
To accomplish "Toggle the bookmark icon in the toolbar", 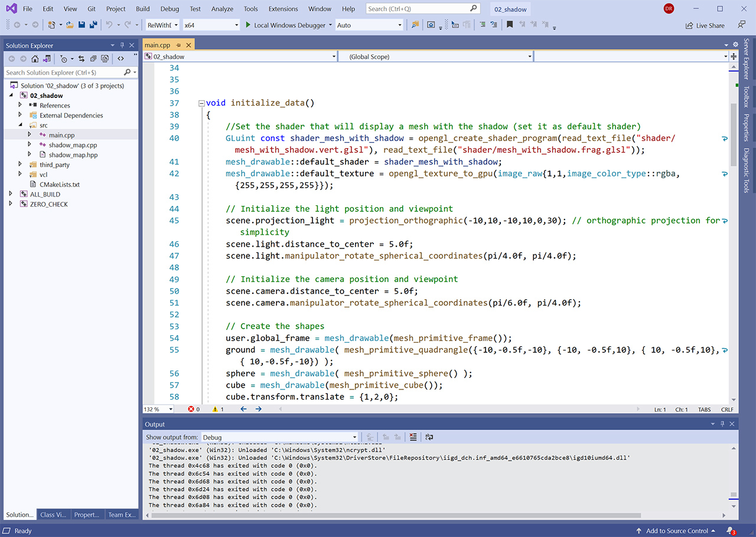I will pyautogui.click(x=509, y=25).
